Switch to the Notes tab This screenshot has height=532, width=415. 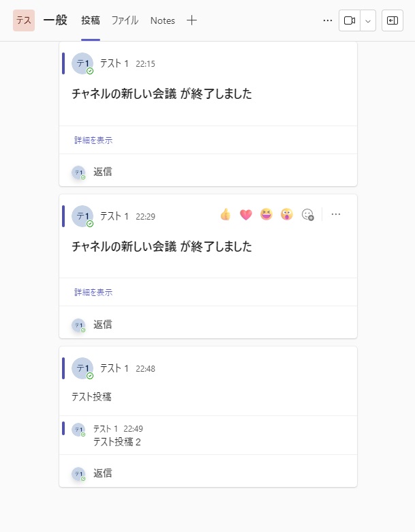click(163, 20)
